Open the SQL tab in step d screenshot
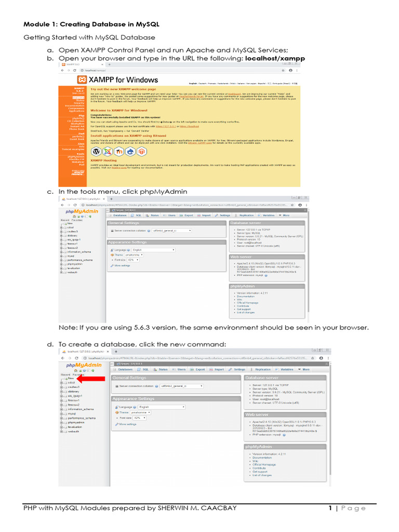 click(x=143, y=369)
